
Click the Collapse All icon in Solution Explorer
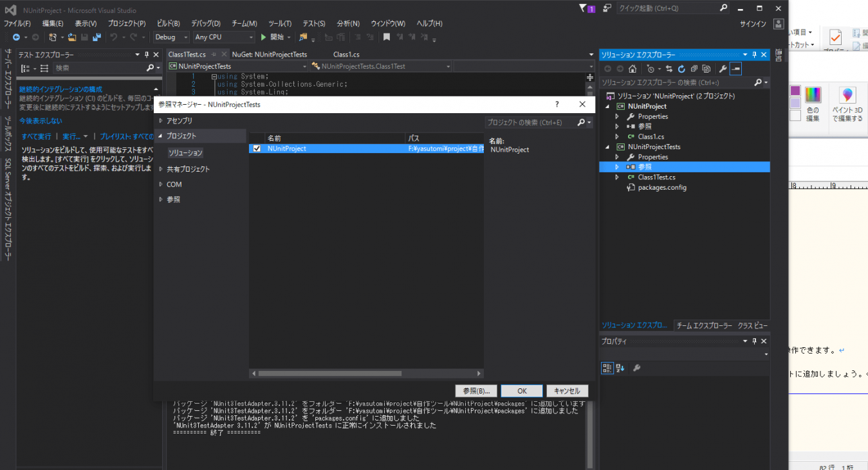point(694,69)
